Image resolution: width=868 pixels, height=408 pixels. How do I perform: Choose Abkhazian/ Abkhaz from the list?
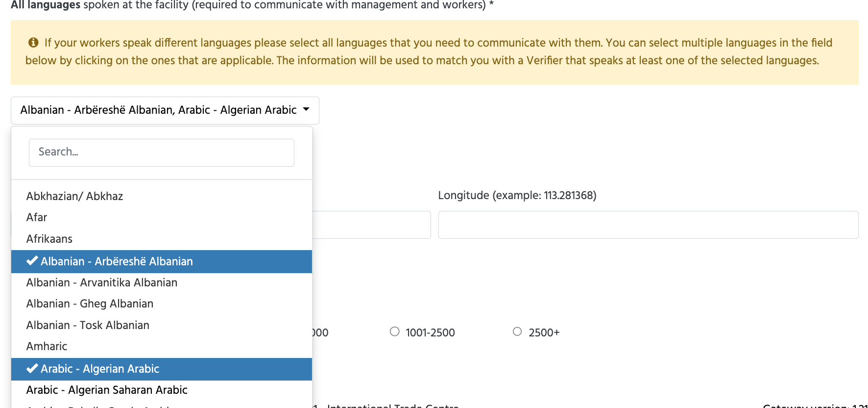coord(74,196)
